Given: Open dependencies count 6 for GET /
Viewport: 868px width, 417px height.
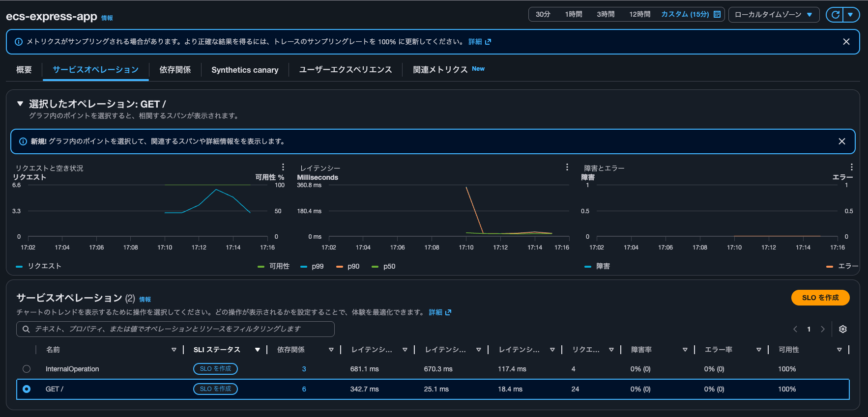Looking at the screenshot, I should 304,389.
